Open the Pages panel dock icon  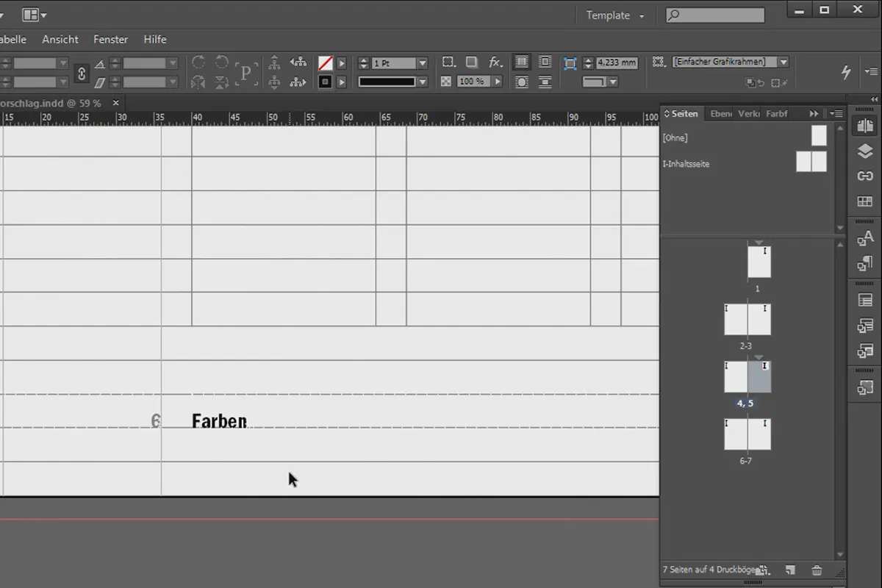pyautogui.click(x=865, y=126)
